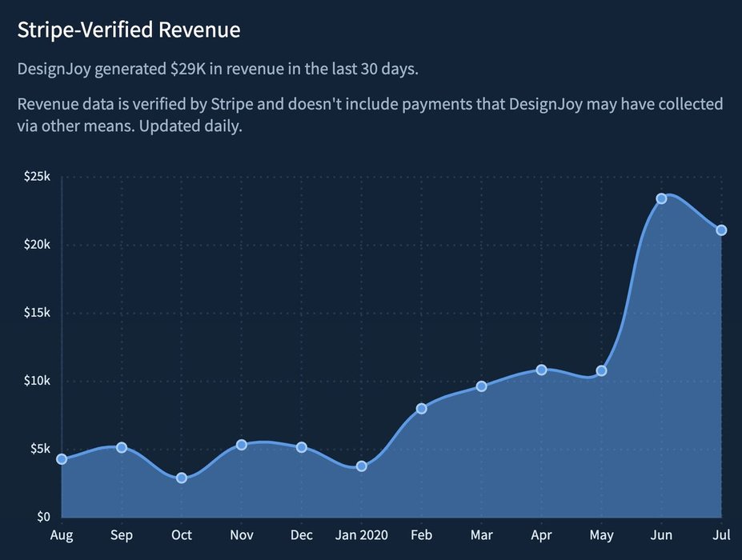
Task: Click the $25k y-axis label
Action: [x=37, y=177]
